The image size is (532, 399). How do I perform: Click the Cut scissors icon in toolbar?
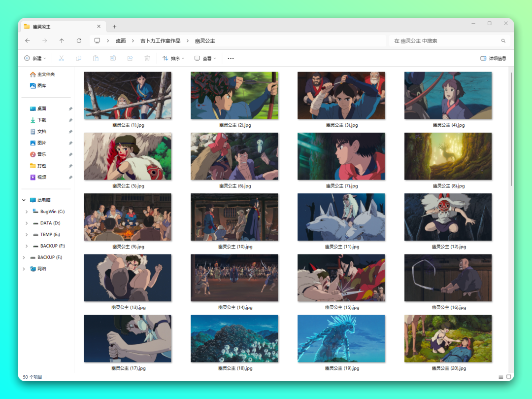[x=62, y=58]
